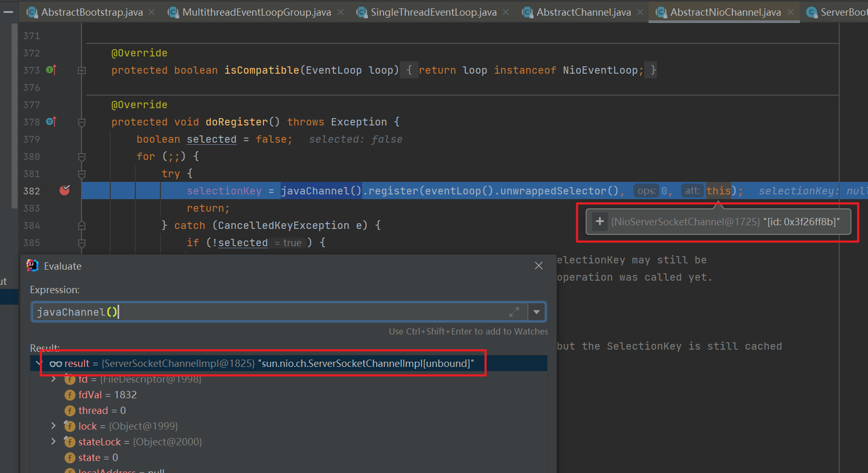Switch to the AbstractBootstrap.java tab

pos(91,12)
